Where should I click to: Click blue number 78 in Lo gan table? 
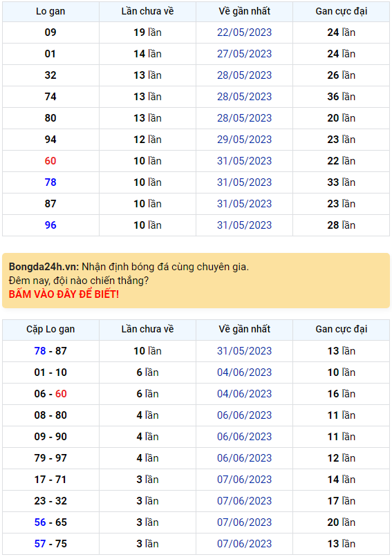(50, 182)
